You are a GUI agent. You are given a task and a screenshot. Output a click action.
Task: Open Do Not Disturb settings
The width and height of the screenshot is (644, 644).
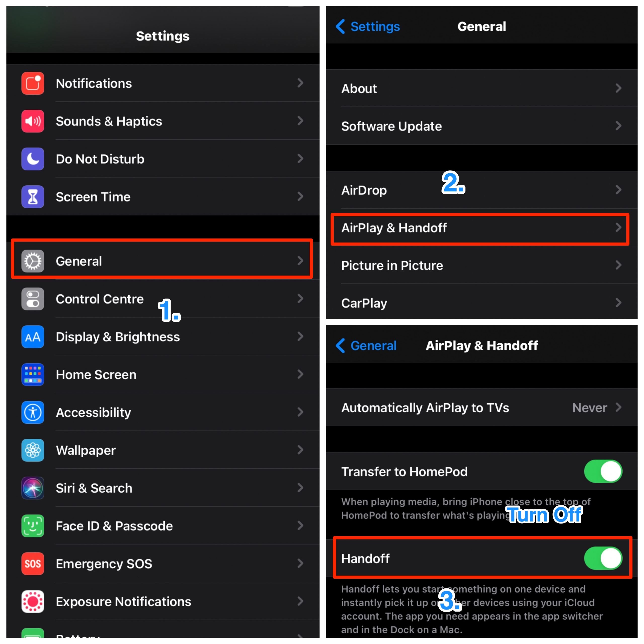coord(160,158)
